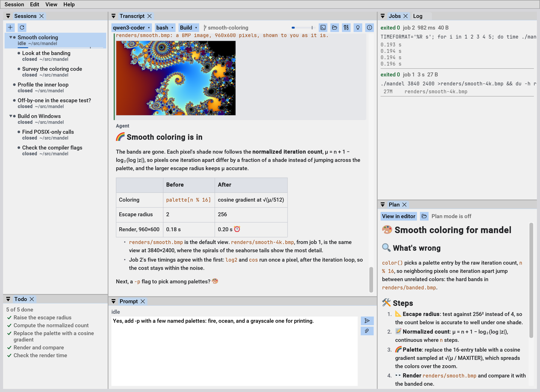Click the Check the render time todo item

[40, 355]
